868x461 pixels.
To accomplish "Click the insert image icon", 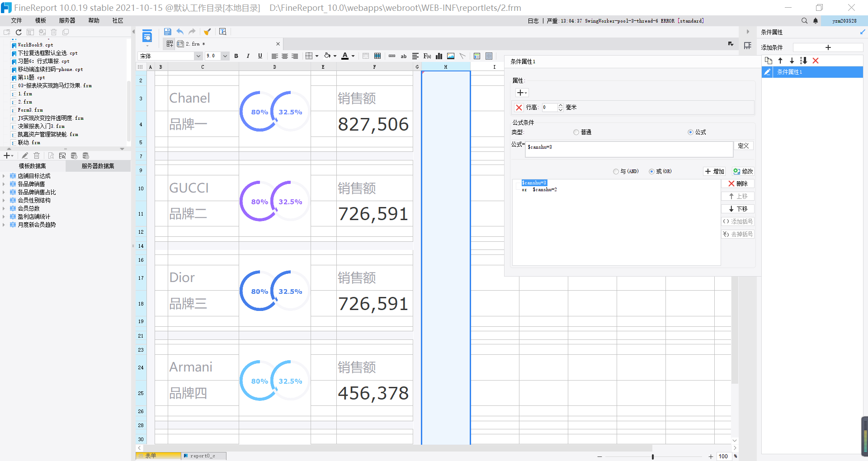I will (x=451, y=56).
